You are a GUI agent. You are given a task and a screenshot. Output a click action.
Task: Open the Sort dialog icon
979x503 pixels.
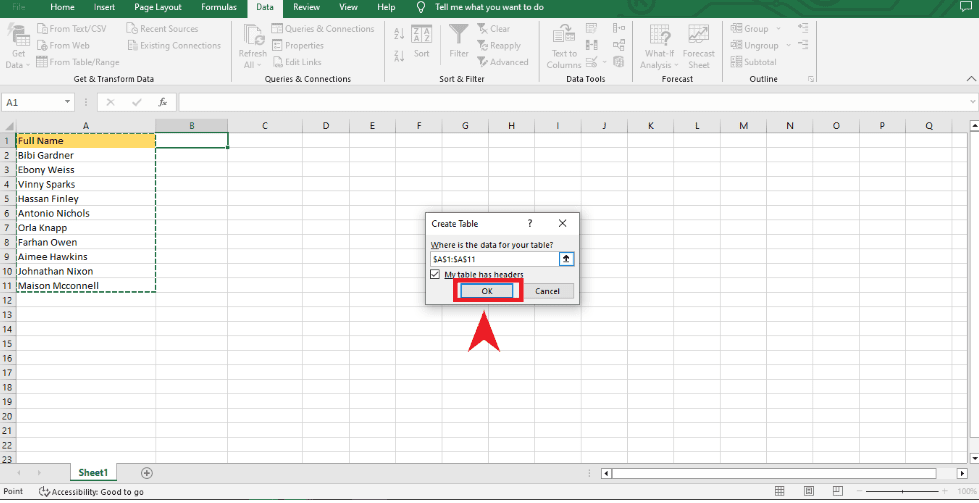pyautogui.click(x=422, y=40)
